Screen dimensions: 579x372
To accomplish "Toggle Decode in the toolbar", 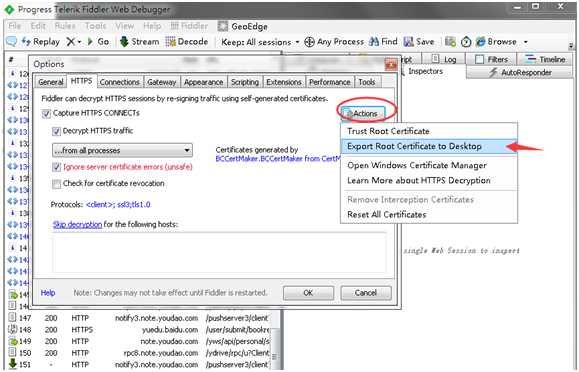I will (x=187, y=42).
